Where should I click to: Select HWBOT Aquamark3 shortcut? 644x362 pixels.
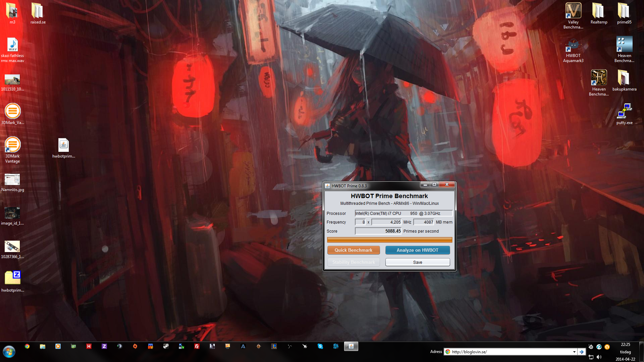(x=573, y=50)
